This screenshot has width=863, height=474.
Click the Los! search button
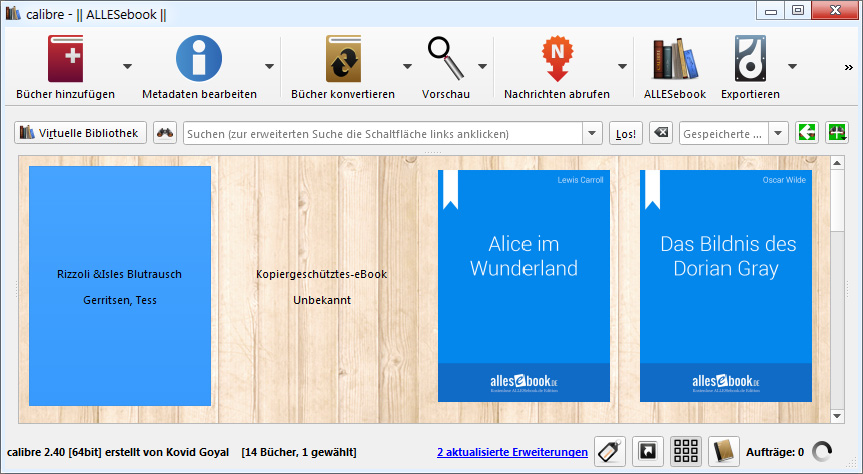[x=626, y=134]
